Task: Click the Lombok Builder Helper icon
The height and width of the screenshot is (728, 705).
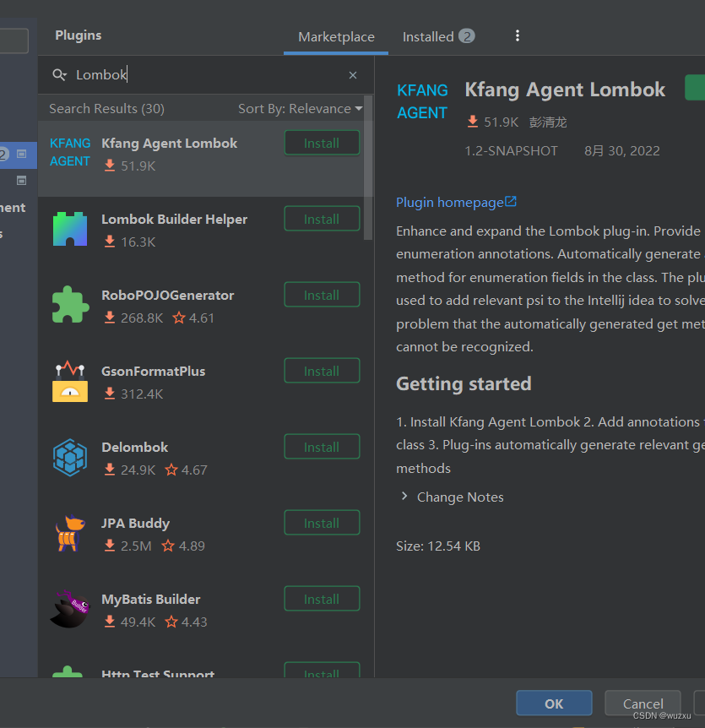Action: (69, 229)
